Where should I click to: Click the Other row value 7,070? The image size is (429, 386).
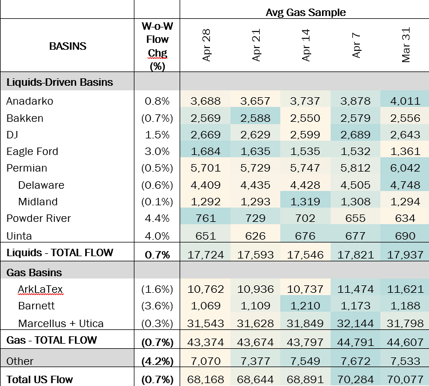(206, 361)
